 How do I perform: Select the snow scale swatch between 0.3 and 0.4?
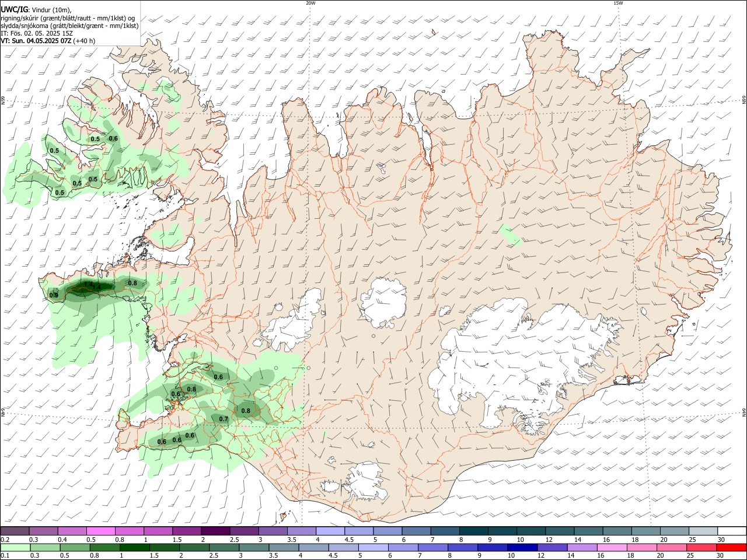(43, 531)
